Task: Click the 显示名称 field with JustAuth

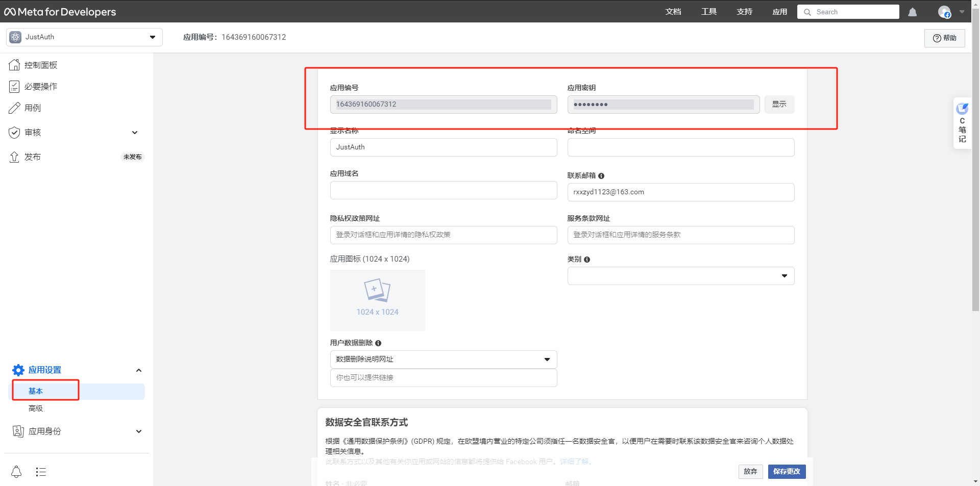Action: coord(444,147)
